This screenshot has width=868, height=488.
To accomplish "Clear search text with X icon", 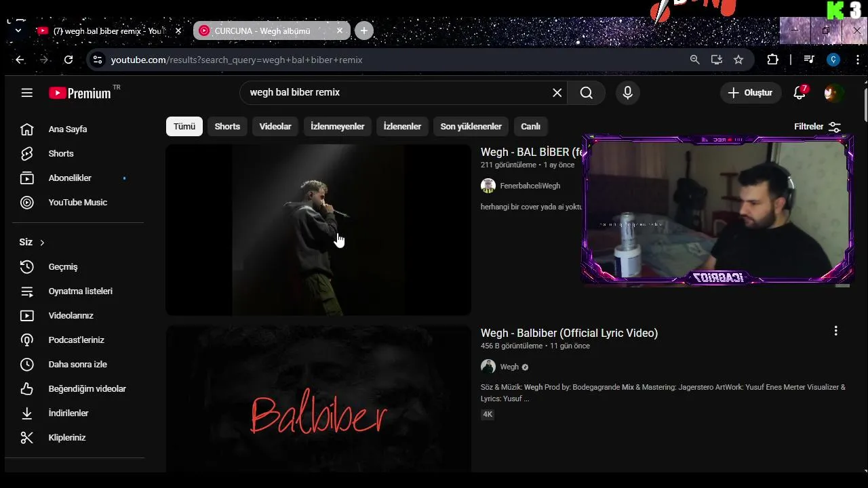I will click(x=557, y=93).
